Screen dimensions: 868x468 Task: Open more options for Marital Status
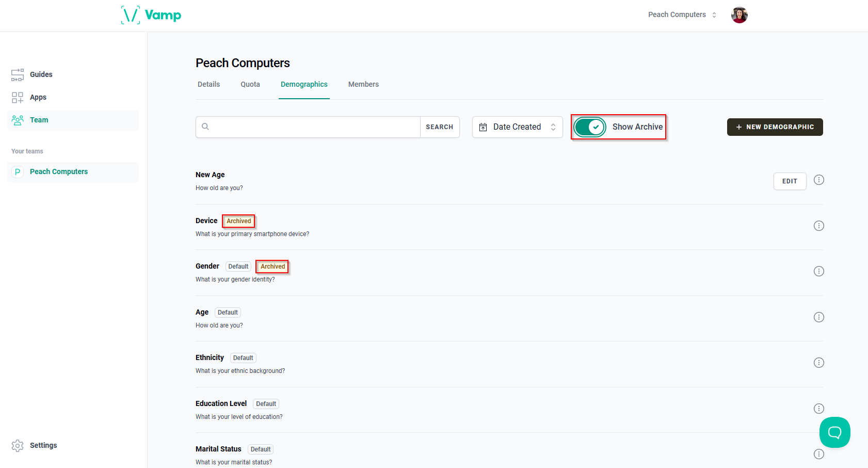(x=819, y=454)
